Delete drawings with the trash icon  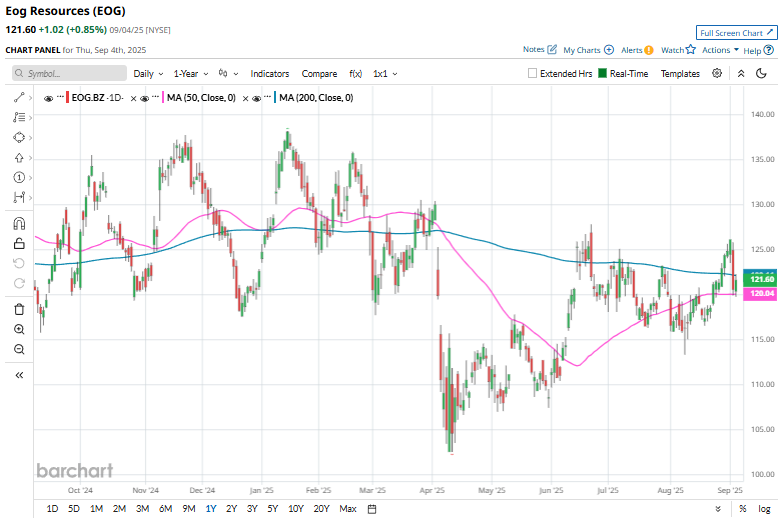tap(19, 309)
